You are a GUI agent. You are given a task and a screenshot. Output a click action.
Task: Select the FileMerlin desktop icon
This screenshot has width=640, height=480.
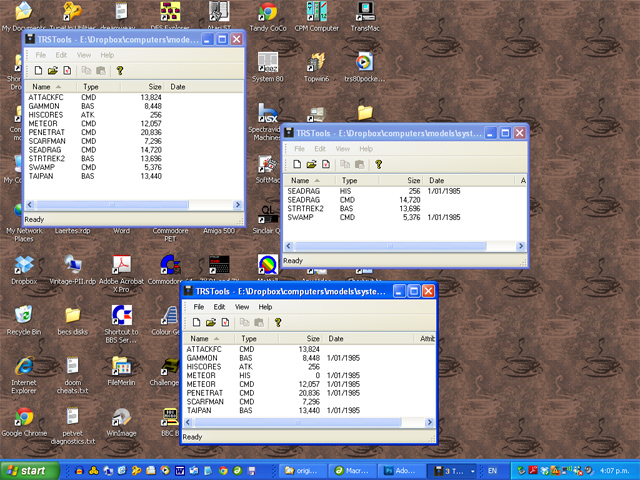tap(121, 371)
